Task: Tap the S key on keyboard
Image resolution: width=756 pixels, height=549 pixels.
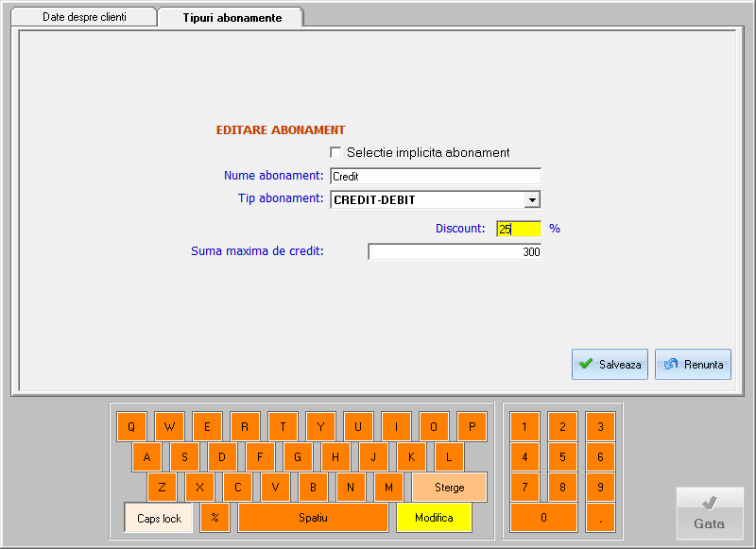Action: [x=184, y=457]
